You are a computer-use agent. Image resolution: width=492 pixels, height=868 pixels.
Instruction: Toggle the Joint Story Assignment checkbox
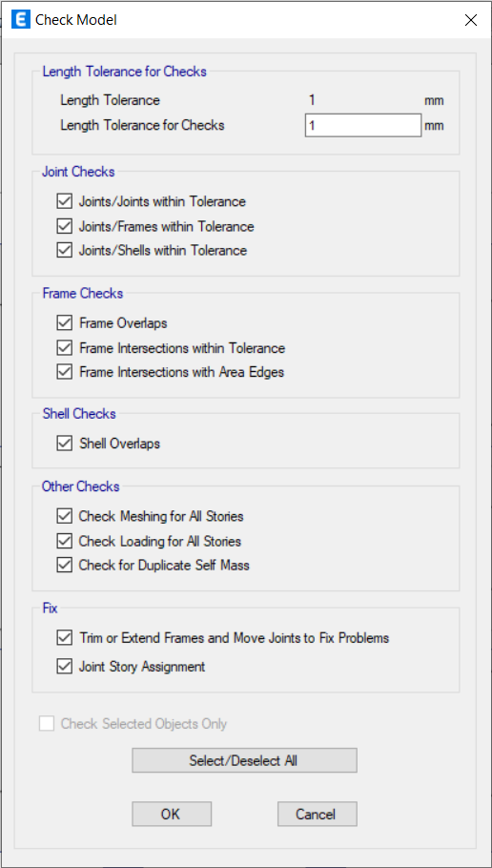(x=64, y=667)
